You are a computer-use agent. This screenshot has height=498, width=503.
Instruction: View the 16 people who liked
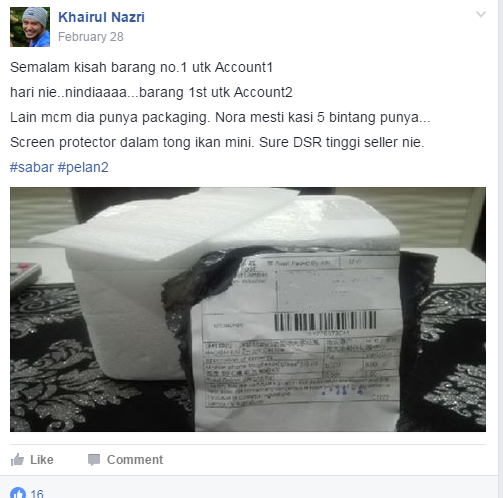[37, 493]
